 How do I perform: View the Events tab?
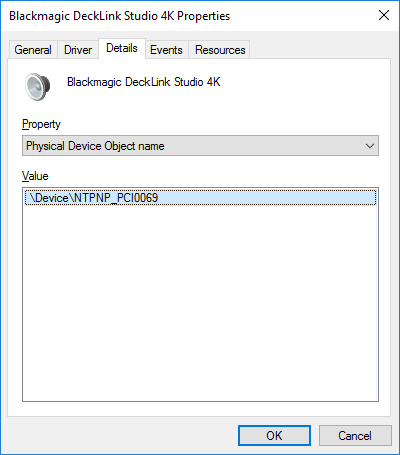(166, 50)
